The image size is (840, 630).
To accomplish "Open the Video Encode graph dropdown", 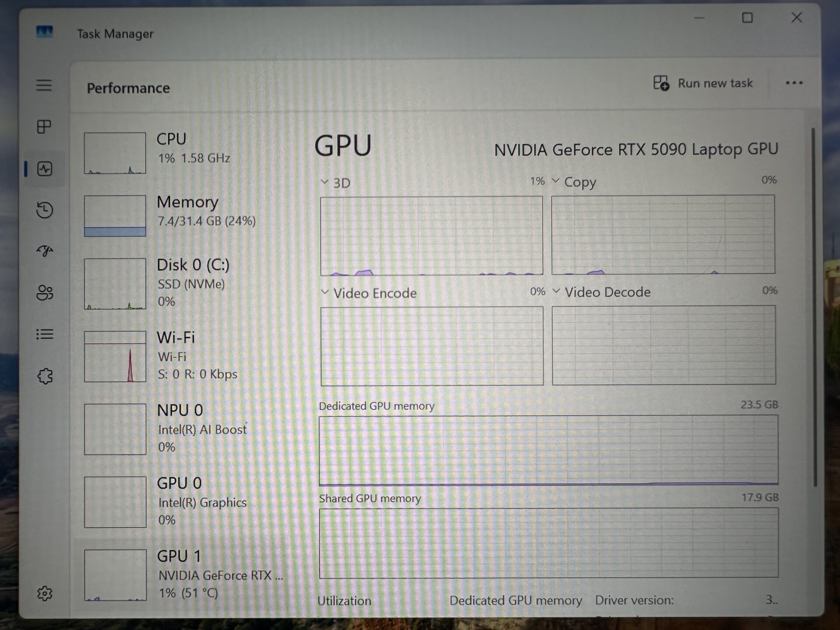I will pos(325,292).
